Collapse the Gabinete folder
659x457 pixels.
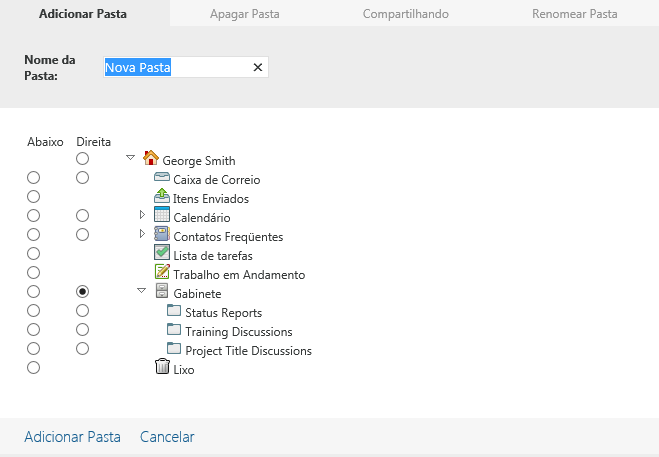click(x=142, y=292)
